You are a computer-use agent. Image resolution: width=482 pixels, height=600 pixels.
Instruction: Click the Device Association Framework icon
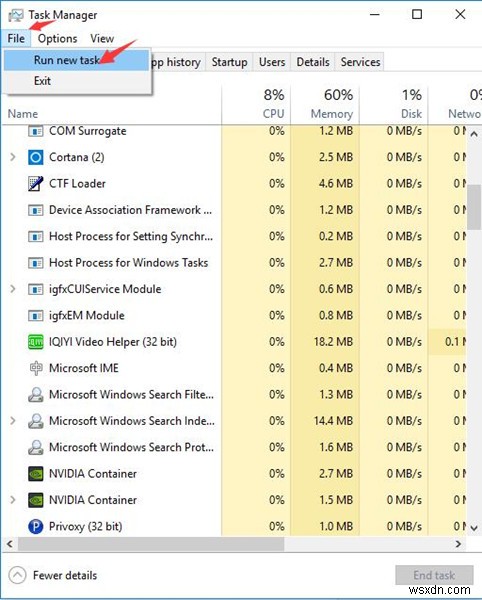tap(36, 210)
